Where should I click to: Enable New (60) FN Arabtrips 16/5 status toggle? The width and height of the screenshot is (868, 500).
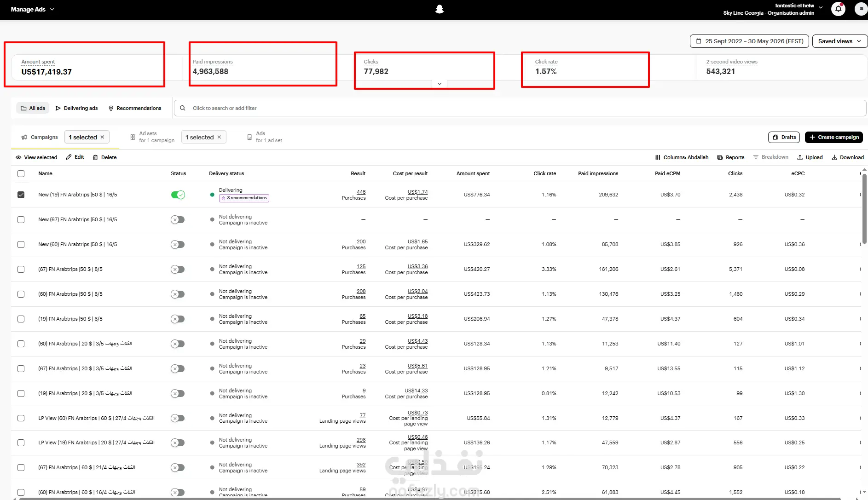point(178,244)
